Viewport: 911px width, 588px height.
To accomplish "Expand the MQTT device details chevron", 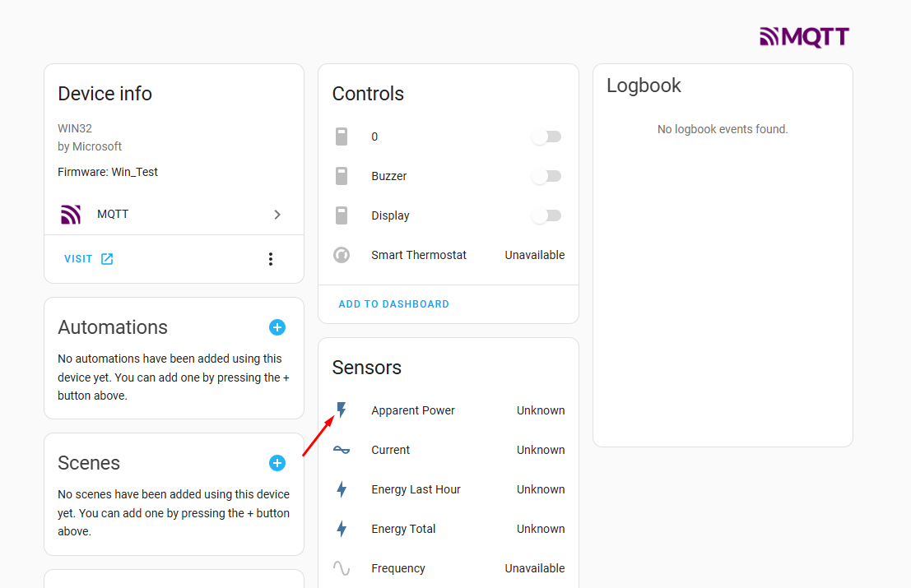I will pyautogui.click(x=277, y=214).
